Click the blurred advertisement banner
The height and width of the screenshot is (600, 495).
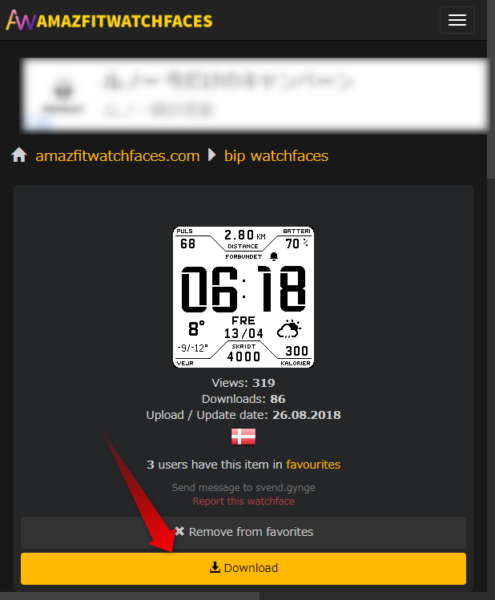254,94
